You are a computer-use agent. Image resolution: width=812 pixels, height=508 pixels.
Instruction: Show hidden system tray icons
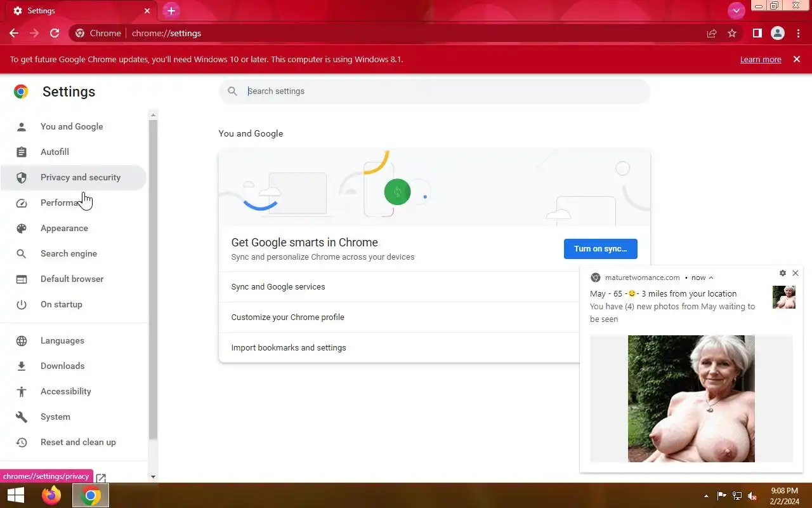click(706, 496)
